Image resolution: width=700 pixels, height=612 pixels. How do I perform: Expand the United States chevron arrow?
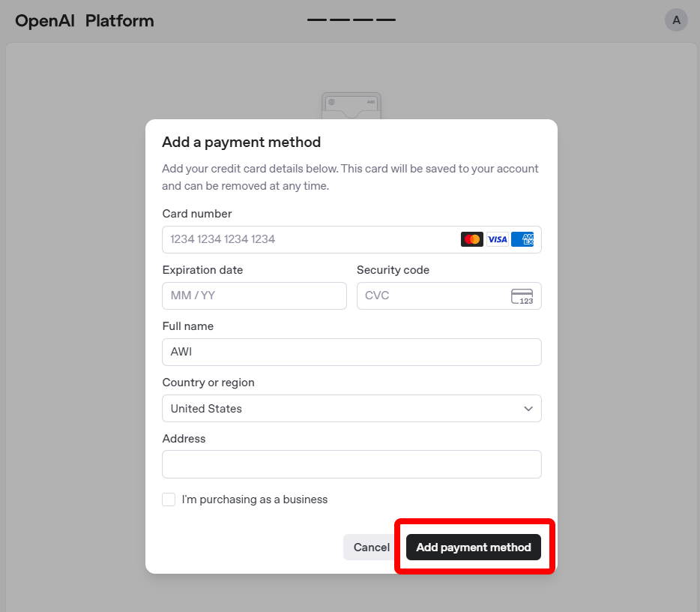(x=528, y=409)
